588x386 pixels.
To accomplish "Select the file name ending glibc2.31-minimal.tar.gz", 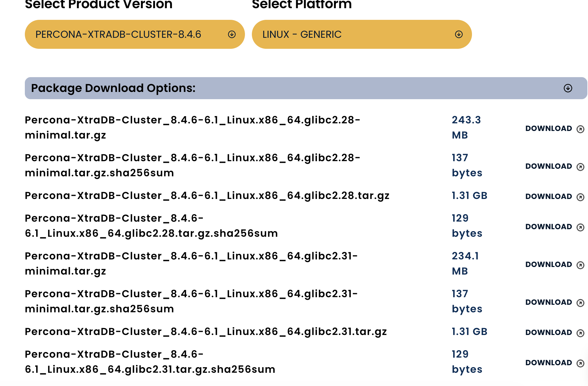I will (191, 264).
